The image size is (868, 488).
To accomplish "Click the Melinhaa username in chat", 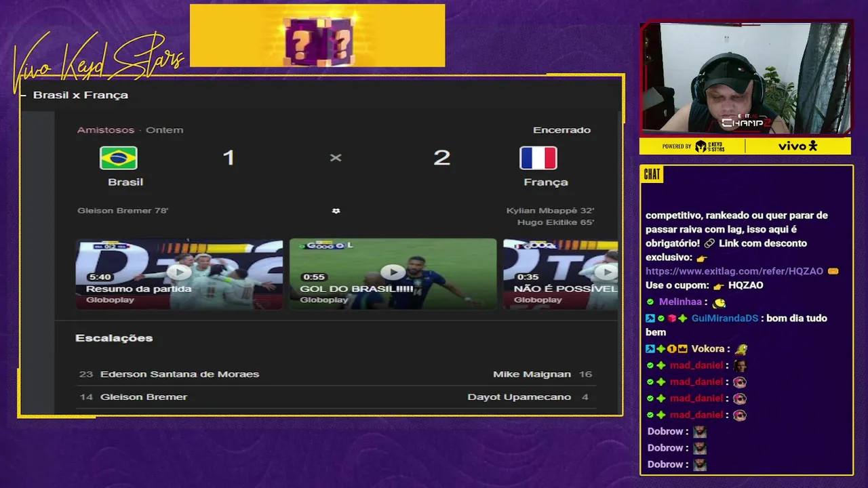I will (x=680, y=302).
